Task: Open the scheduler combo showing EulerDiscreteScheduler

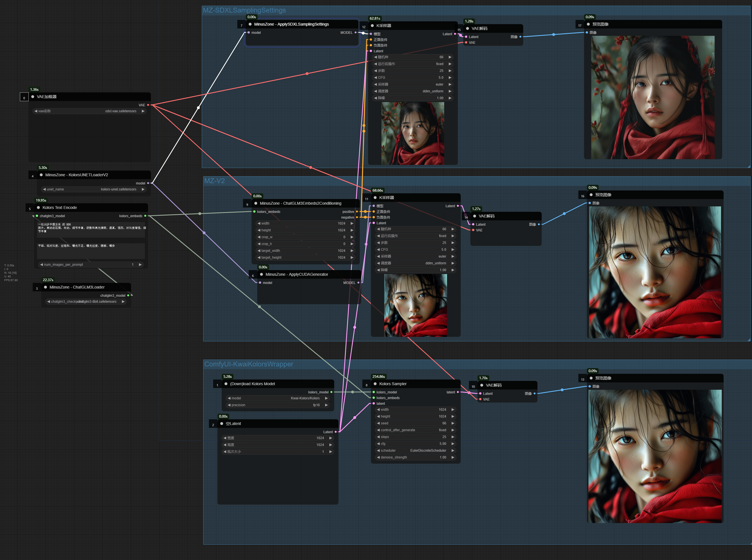Action: (x=416, y=451)
